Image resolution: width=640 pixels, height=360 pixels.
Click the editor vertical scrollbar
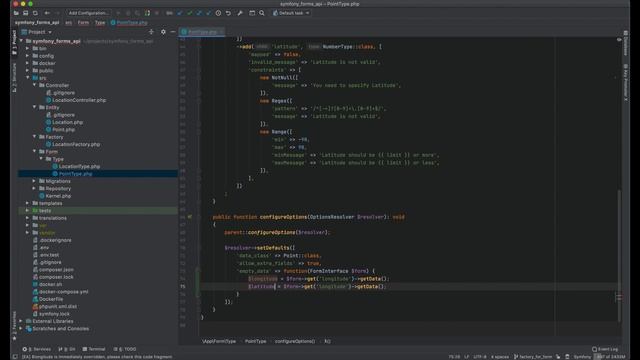(x=620, y=255)
